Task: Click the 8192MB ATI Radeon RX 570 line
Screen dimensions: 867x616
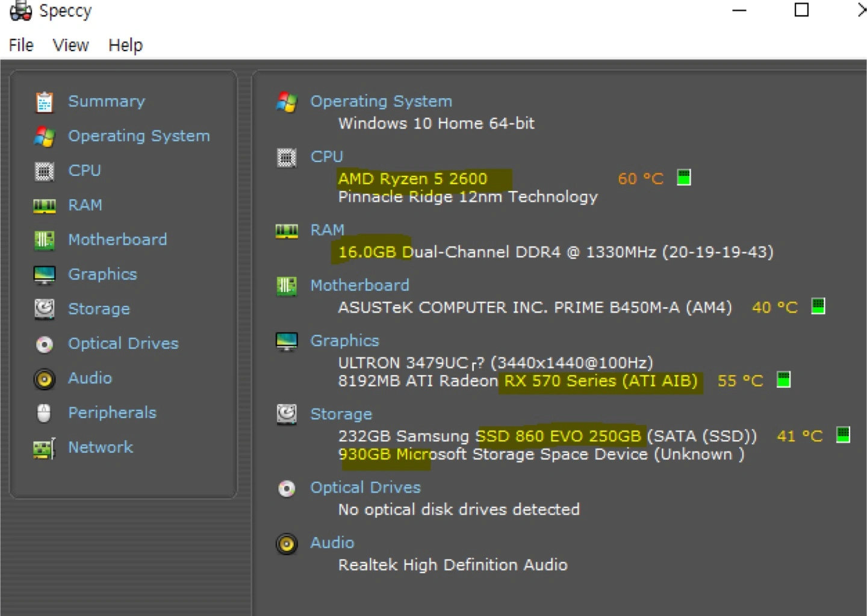Action: (518, 381)
